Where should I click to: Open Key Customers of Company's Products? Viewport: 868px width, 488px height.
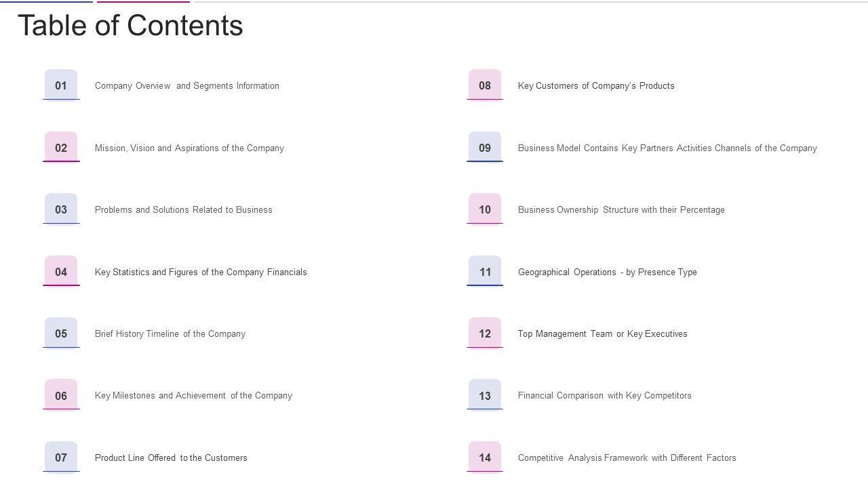596,86
